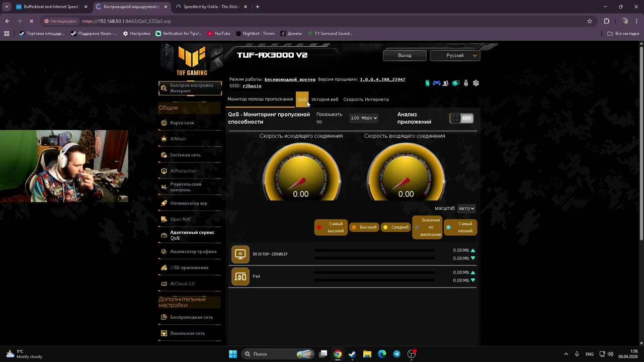This screenshot has width=644, height=362.
Task: Open the Русский language dropdown
Action: coord(455,55)
